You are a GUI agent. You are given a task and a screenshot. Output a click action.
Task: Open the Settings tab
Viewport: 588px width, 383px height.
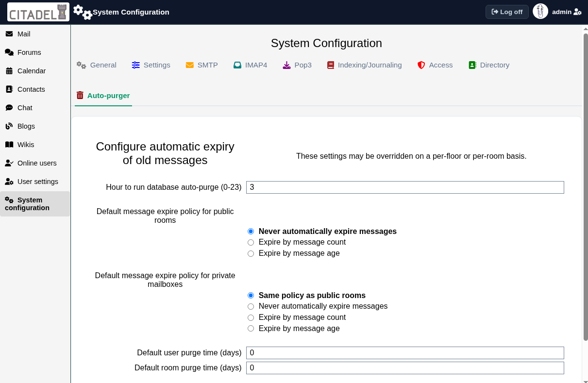(x=151, y=65)
